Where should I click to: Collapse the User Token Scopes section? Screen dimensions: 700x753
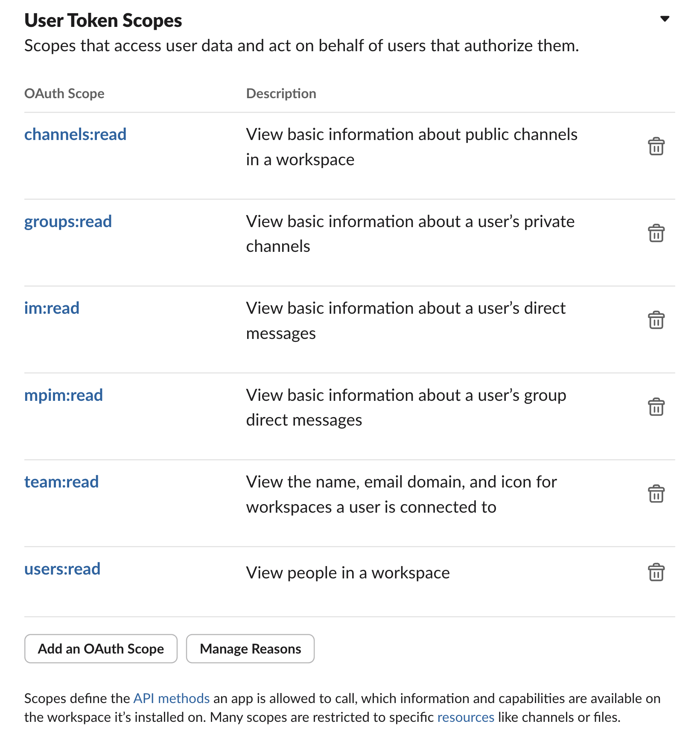pos(665,19)
